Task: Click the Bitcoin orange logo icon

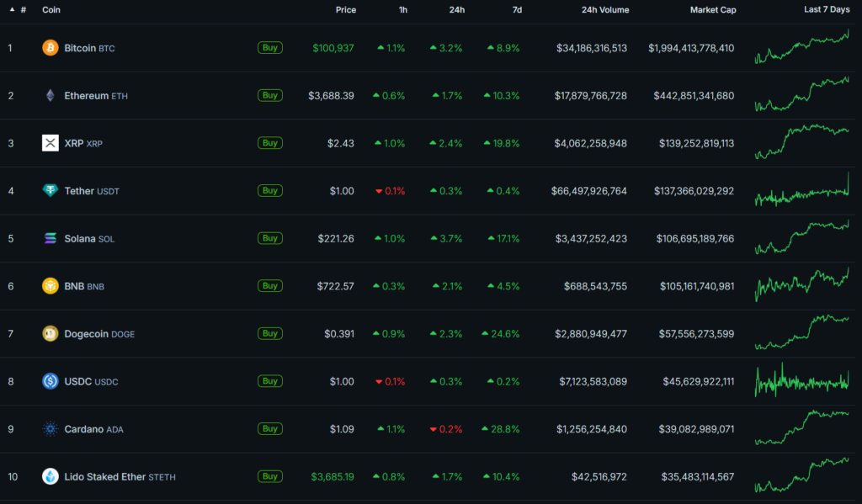Action: [x=51, y=48]
